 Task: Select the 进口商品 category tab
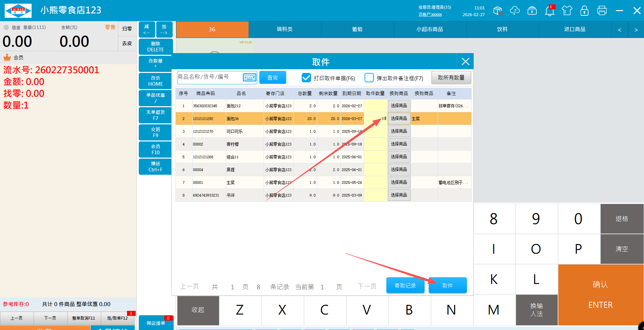tap(575, 30)
